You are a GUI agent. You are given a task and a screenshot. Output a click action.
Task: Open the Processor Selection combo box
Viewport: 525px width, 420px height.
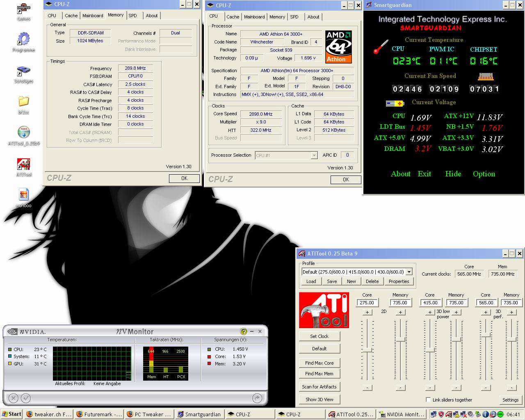[x=314, y=155]
